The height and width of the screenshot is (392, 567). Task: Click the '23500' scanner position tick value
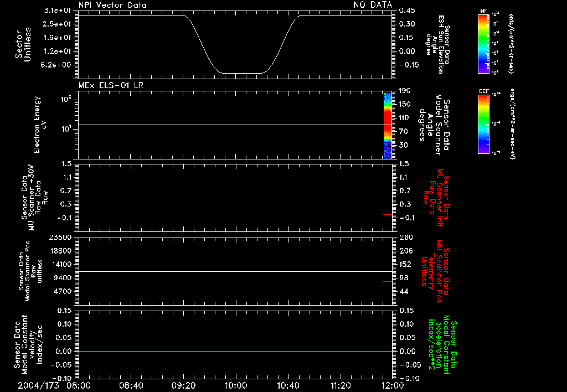[x=60, y=237]
